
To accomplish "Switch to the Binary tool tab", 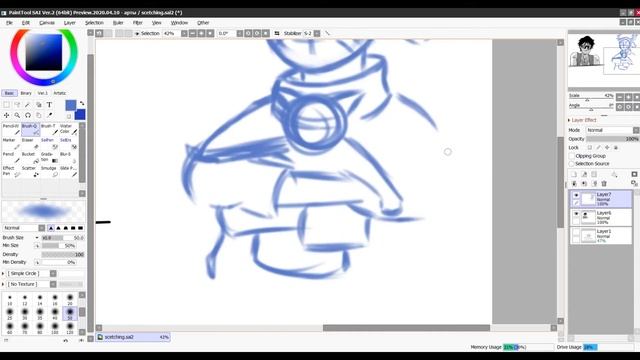I will (x=26, y=93).
